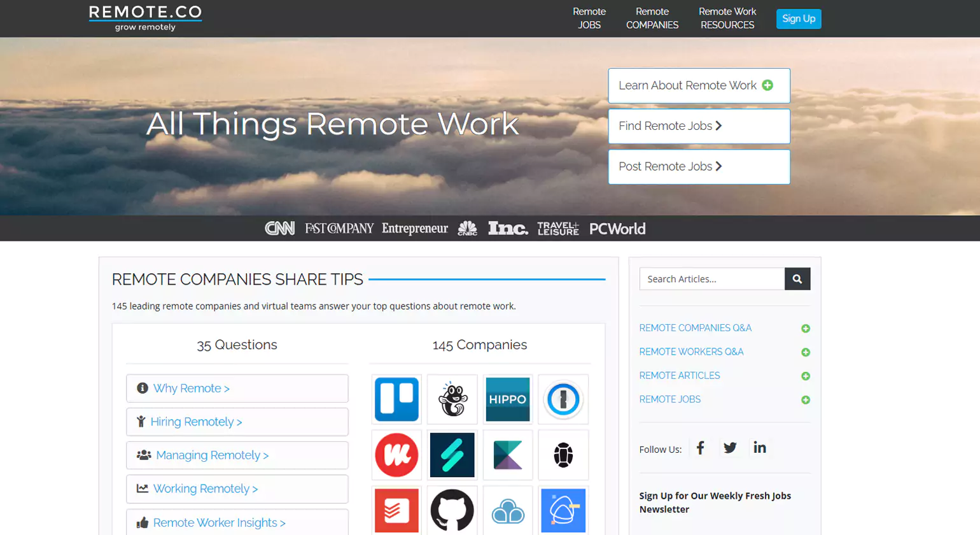Expand the REMOTE COMPANIES Q&A section

[806, 329]
